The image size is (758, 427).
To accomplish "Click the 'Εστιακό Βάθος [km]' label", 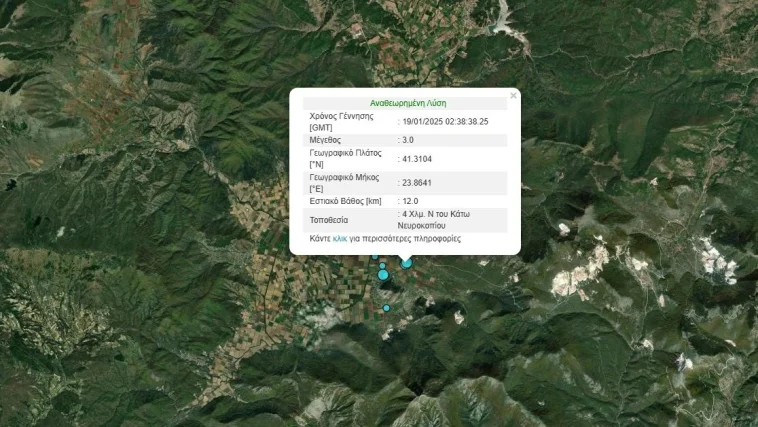I will [x=346, y=201].
